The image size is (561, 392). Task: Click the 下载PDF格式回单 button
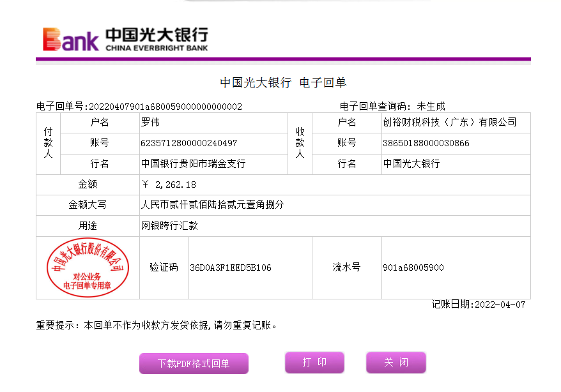pyautogui.click(x=194, y=363)
